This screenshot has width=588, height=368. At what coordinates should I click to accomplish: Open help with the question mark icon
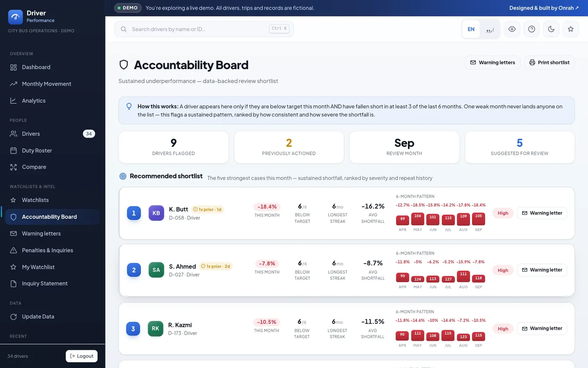pos(531,29)
